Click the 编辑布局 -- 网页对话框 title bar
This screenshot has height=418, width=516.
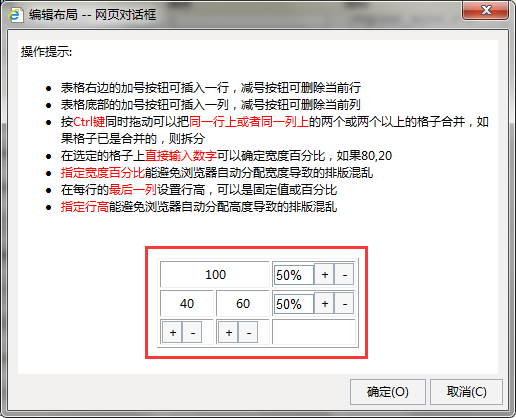(233, 15)
